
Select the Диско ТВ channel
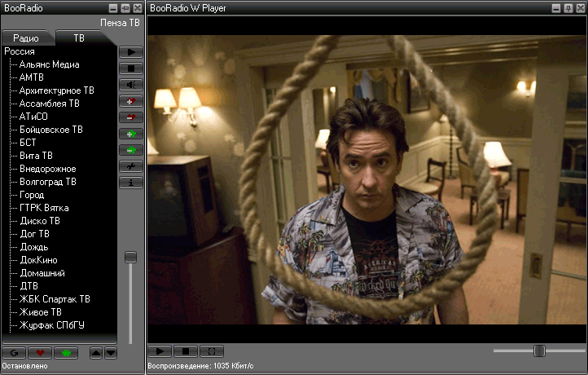tap(40, 221)
